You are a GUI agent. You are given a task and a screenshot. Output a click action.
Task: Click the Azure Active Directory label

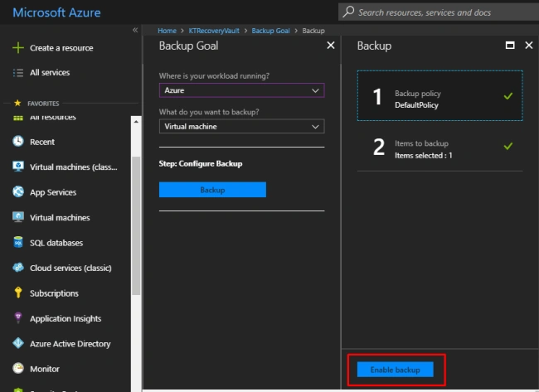tap(70, 344)
